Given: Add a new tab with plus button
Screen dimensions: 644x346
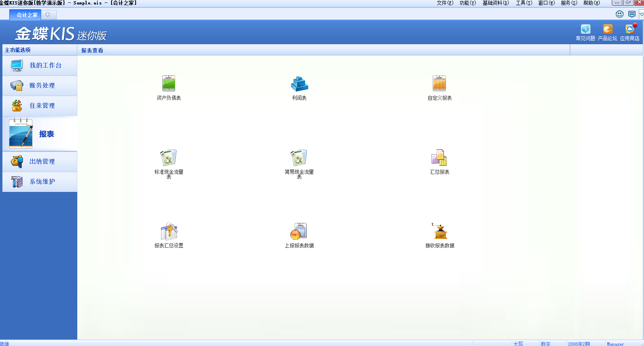Looking at the screenshot, I should click(x=48, y=14).
